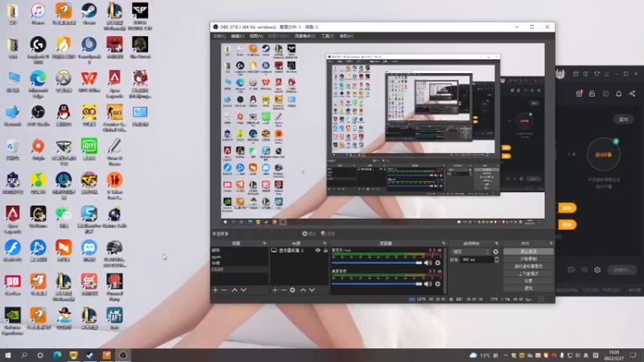Click transition duration stepper arrows
Viewport: 644px width, 362px height.
(x=497, y=259)
